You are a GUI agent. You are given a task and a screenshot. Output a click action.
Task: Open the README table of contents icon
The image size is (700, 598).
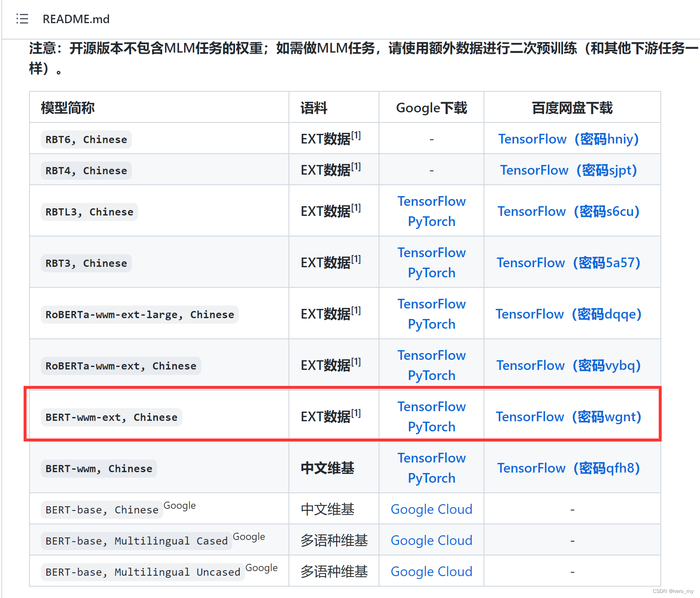click(x=22, y=19)
